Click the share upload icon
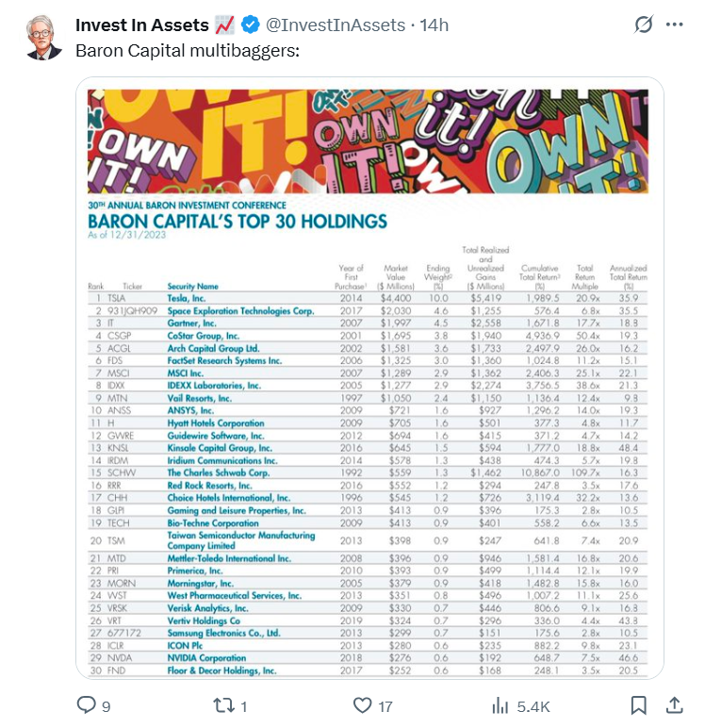The width and height of the screenshot is (705, 728). click(674, 704)
